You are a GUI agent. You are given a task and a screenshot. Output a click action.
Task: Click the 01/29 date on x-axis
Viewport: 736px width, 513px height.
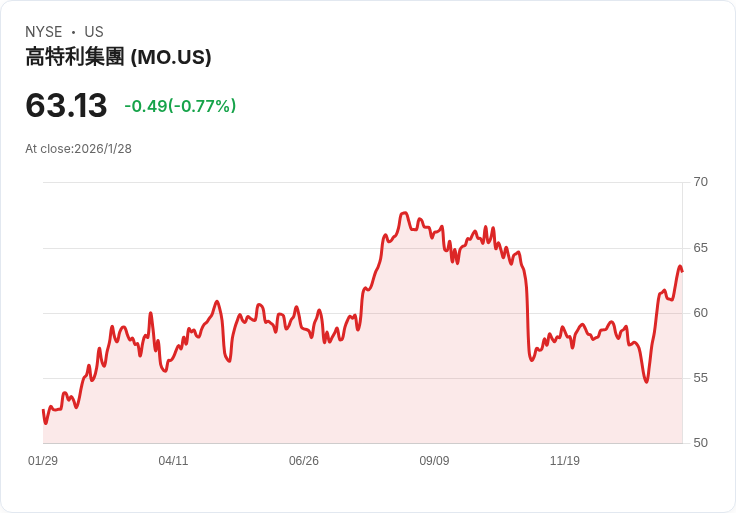(x=43, y=461)
